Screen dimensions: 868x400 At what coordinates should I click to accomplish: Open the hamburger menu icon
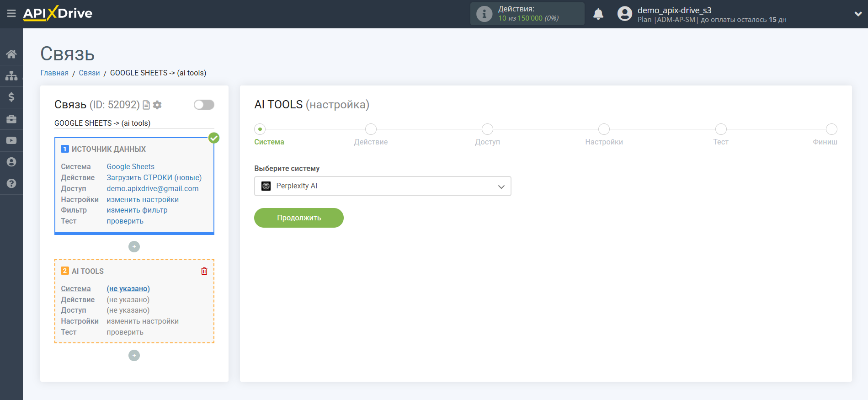coord(11,14)
